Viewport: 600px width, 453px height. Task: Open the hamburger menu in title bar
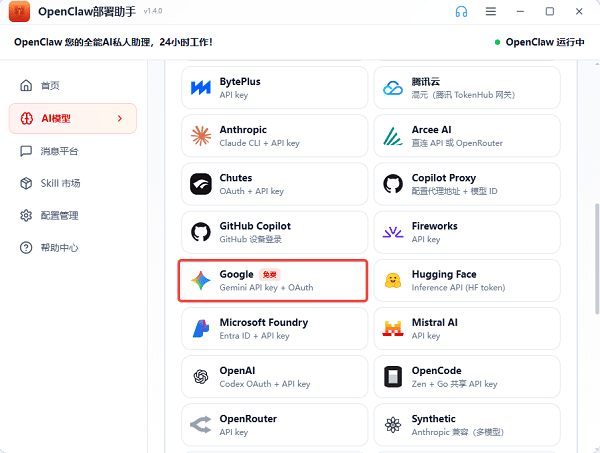[x=491, y=11]
